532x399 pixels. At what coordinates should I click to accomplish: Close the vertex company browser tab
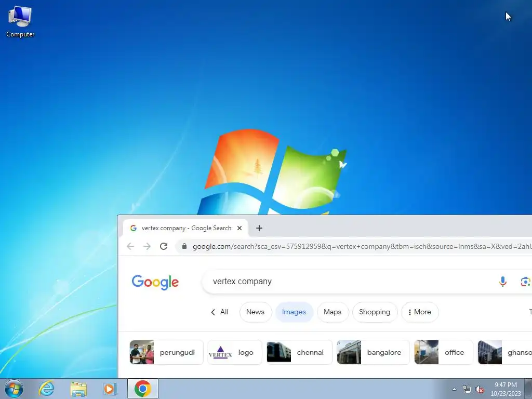point(240,228)
